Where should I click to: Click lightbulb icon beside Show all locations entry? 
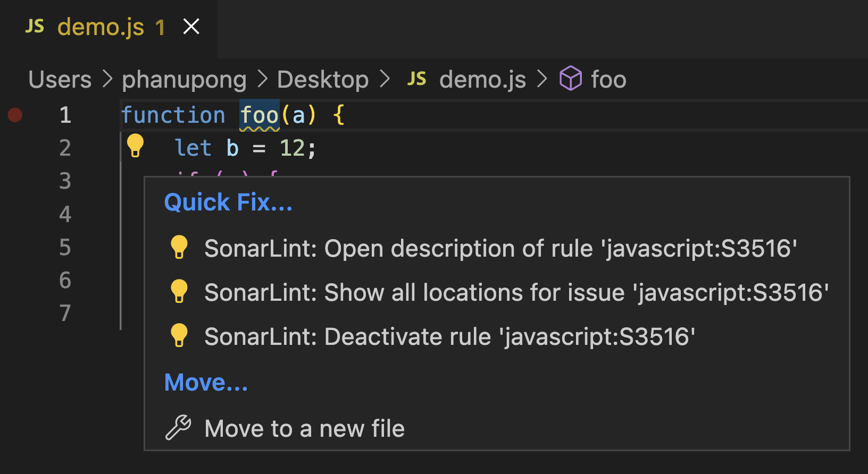(179, 291)
